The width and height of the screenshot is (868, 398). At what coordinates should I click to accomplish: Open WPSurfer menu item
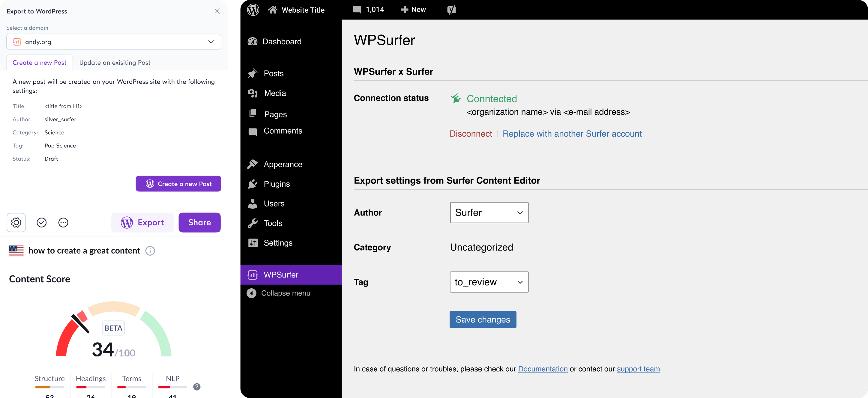(291, 275)
